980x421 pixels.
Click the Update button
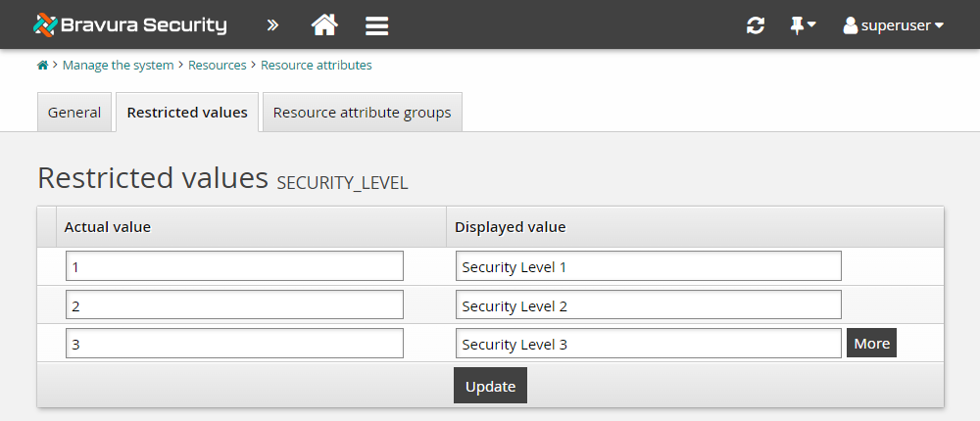490,386
